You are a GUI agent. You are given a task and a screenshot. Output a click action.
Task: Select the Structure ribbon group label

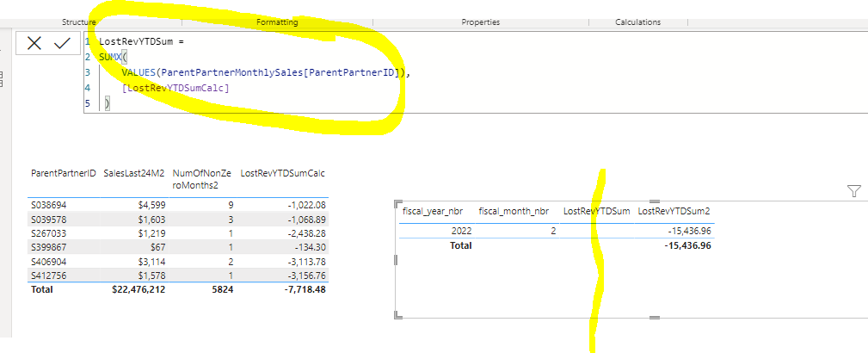point(78,22)
